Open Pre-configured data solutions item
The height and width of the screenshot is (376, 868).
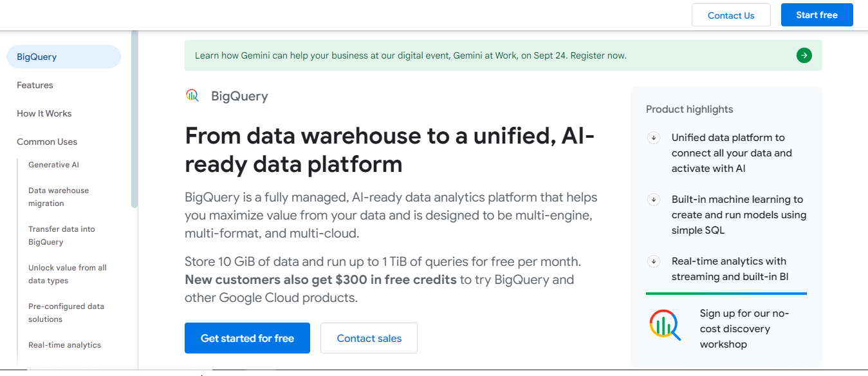tap(66, 313)
